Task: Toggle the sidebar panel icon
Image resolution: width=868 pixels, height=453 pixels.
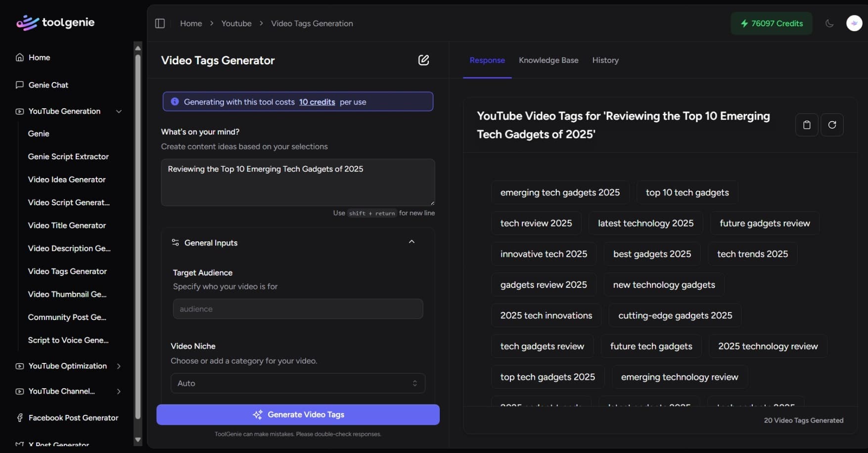Action: 160,23
